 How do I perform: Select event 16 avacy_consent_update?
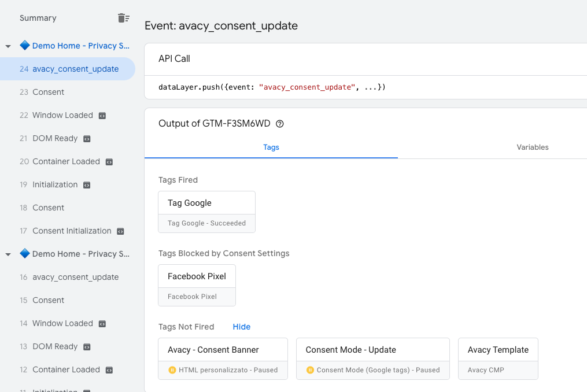pyautogui.click(x=69, y=277)
